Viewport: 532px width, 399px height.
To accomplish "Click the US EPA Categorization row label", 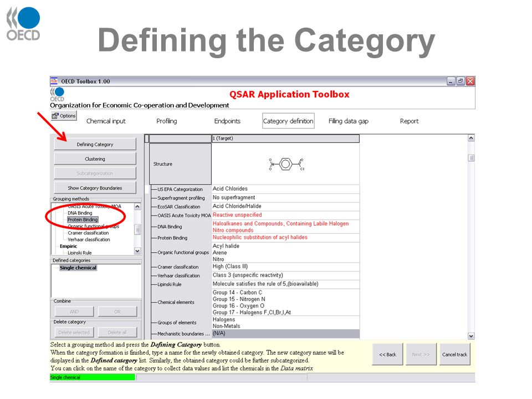I will pyautogui.click(x=180, y=190).
